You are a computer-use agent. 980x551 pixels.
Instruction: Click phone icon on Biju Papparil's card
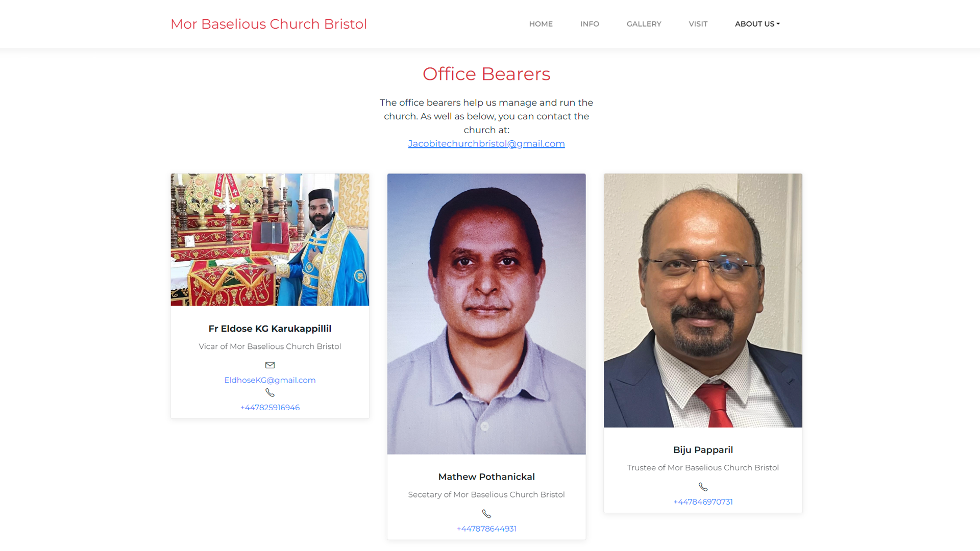tap(703, 487)
